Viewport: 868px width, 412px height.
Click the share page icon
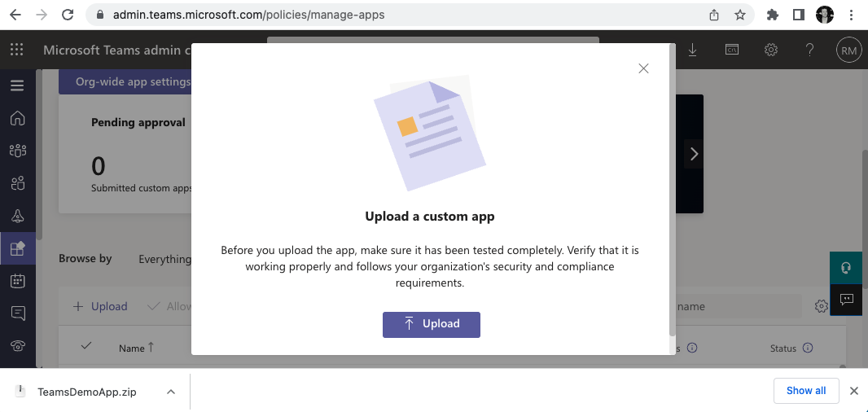point(714,15)
